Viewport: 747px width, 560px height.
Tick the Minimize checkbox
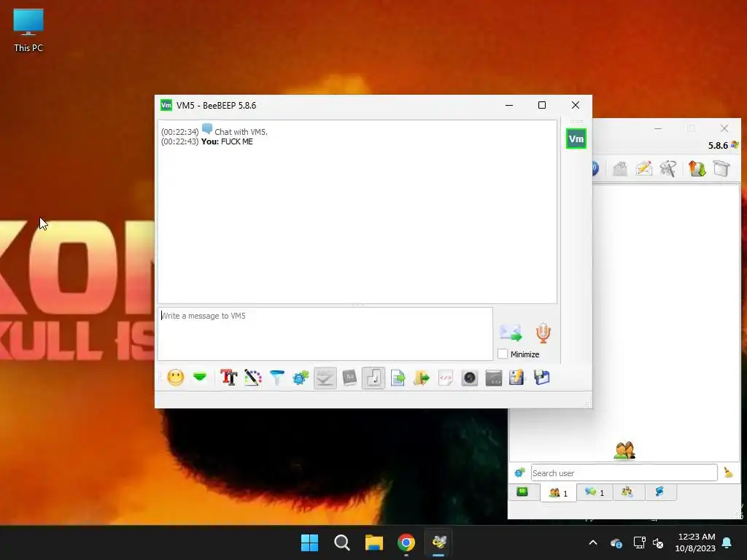pyautogui.click(x=502, y=354)
